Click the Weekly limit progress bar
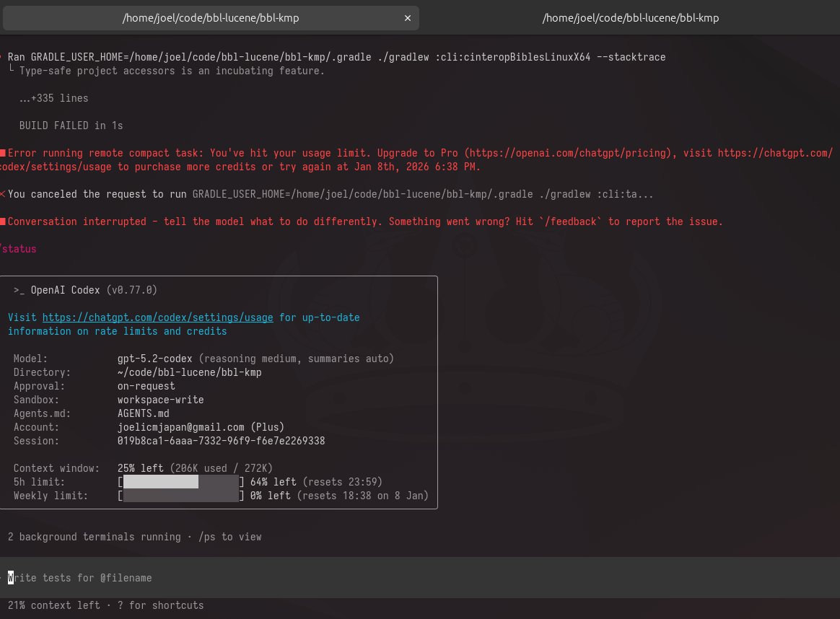 [181, 496]
